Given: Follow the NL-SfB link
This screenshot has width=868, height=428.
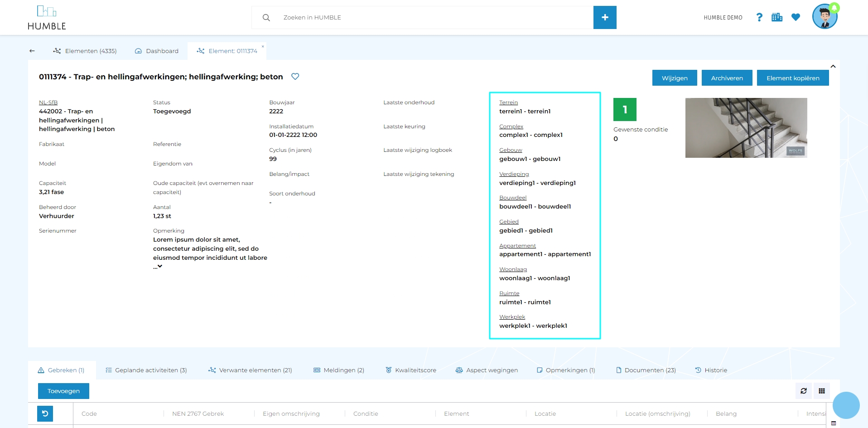Looking at the screenshot, I should tap(48, 102).
